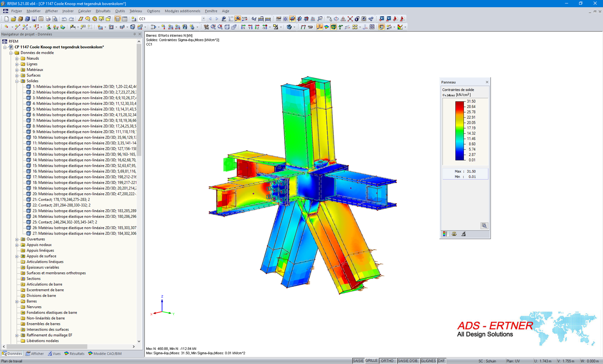603x364 pixels.
Task: Create a new model with the New document icon
Action: tap(6, 18)
